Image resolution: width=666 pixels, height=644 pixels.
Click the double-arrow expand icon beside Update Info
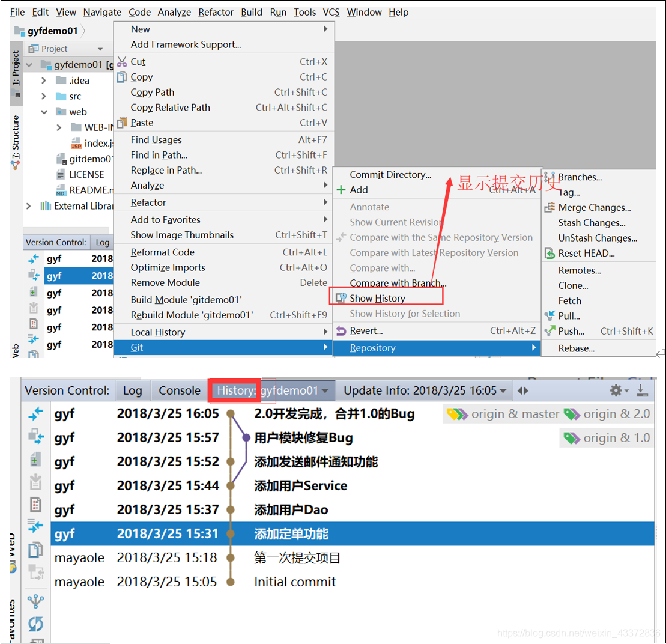pos(523,391)
